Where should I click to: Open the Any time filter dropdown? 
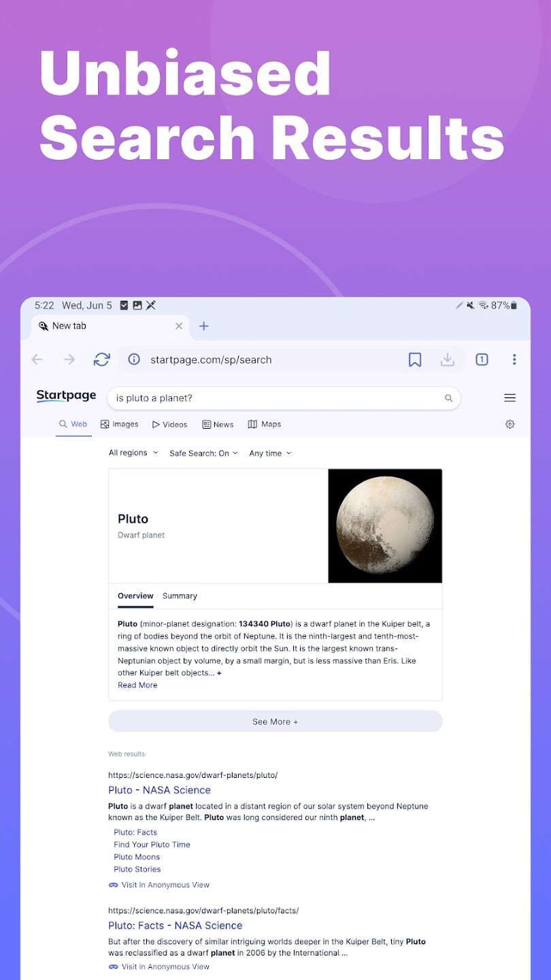click(x=270, y=453)
